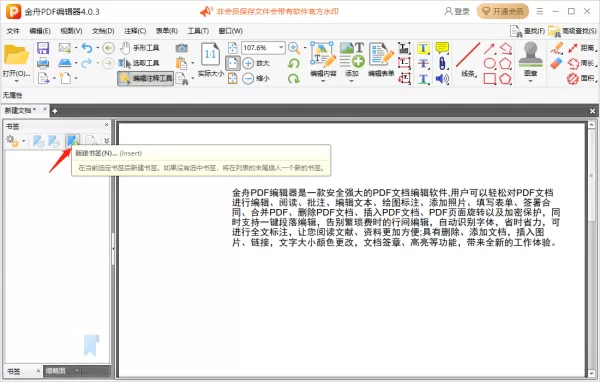
Task: Select the 周长 perimeter measure tool
Action: coord(582,63)
